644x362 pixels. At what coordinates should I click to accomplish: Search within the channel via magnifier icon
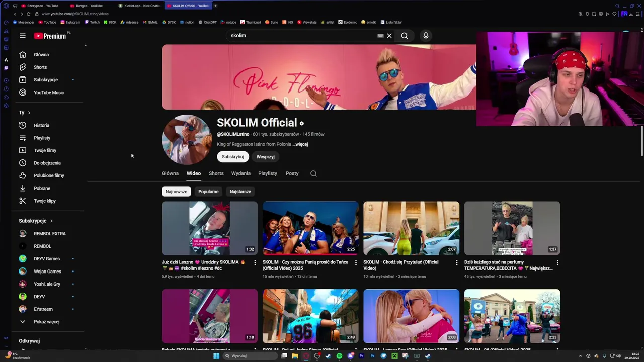pos(313,173)
